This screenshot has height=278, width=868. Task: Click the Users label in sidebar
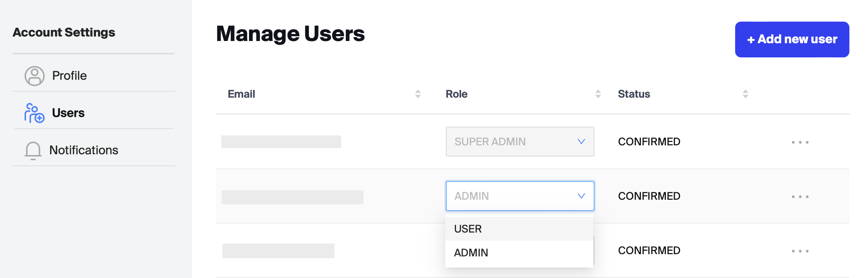[x=68, y=113]
